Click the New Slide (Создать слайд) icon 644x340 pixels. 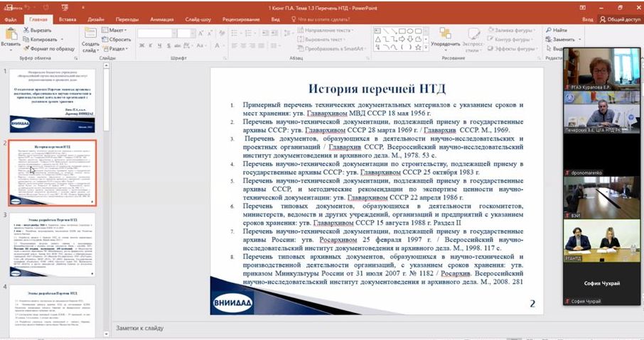click(90, 33)
